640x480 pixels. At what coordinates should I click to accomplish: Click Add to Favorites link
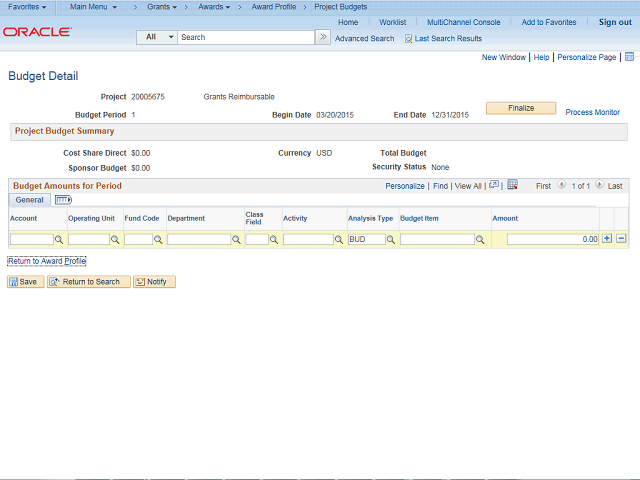549,22
